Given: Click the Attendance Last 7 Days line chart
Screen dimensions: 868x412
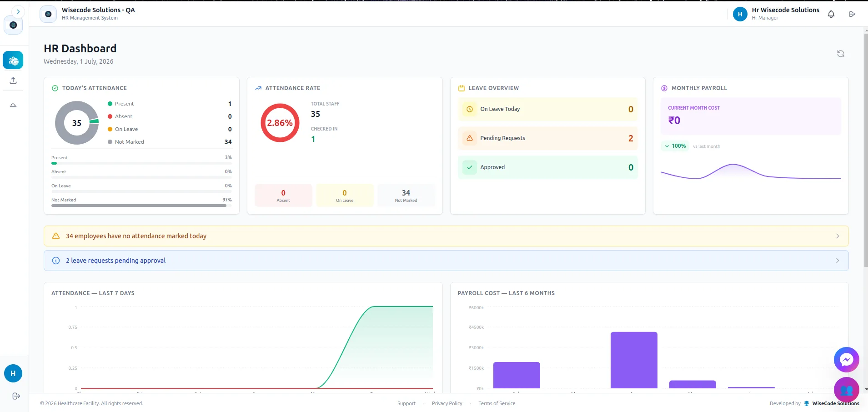Looking at the screenshot, I should tap(256, 347).
